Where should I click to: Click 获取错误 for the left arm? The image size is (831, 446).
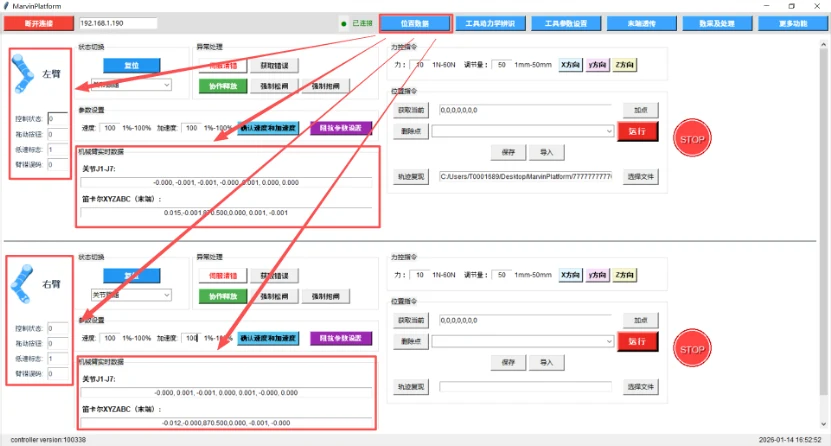275,65
